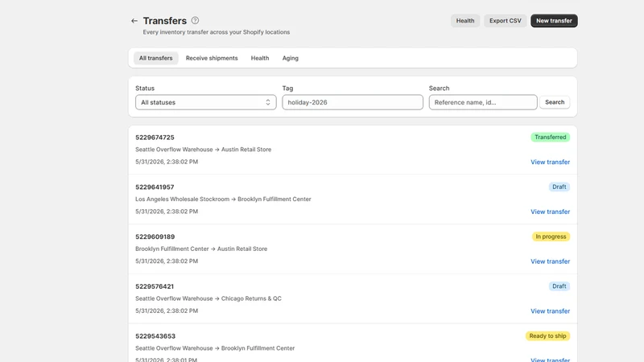The image size is (644, 362).
Task: Click timestamp under transfer 5229674725
Action: click(167, 162)
